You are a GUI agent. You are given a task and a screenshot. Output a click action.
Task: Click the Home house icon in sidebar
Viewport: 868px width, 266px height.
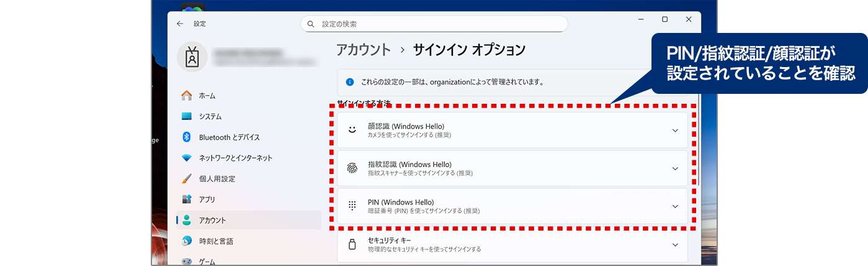click(187, 96)
